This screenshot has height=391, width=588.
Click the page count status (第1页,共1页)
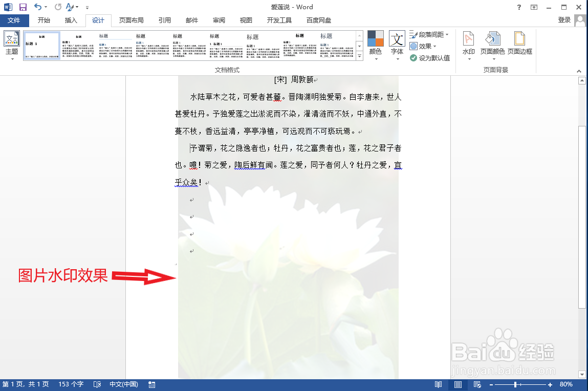pos(26,384)
